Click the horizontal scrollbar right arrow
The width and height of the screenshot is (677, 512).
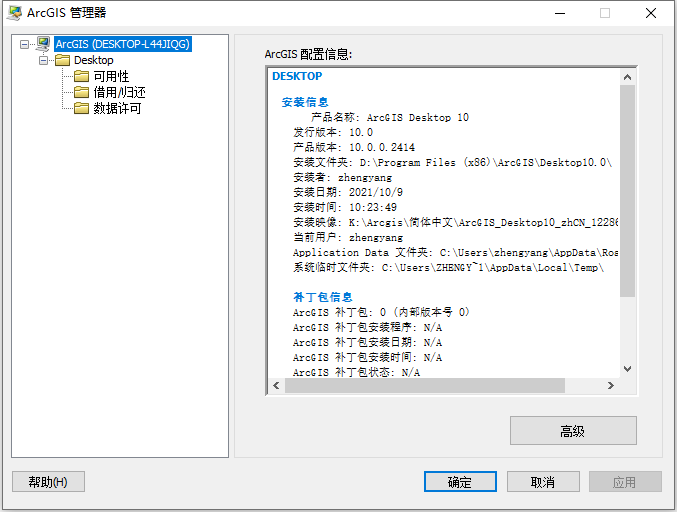(x=611, y=386)
